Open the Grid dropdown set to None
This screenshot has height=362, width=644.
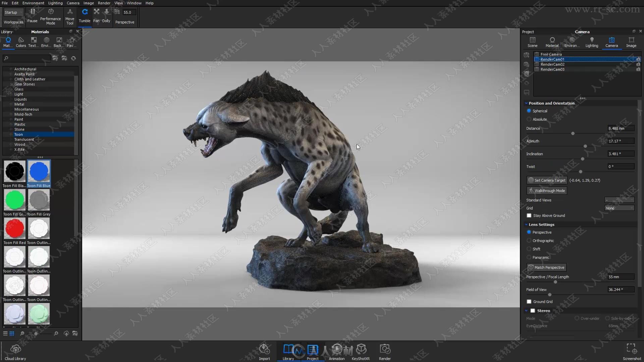click(x=619, y=208)
